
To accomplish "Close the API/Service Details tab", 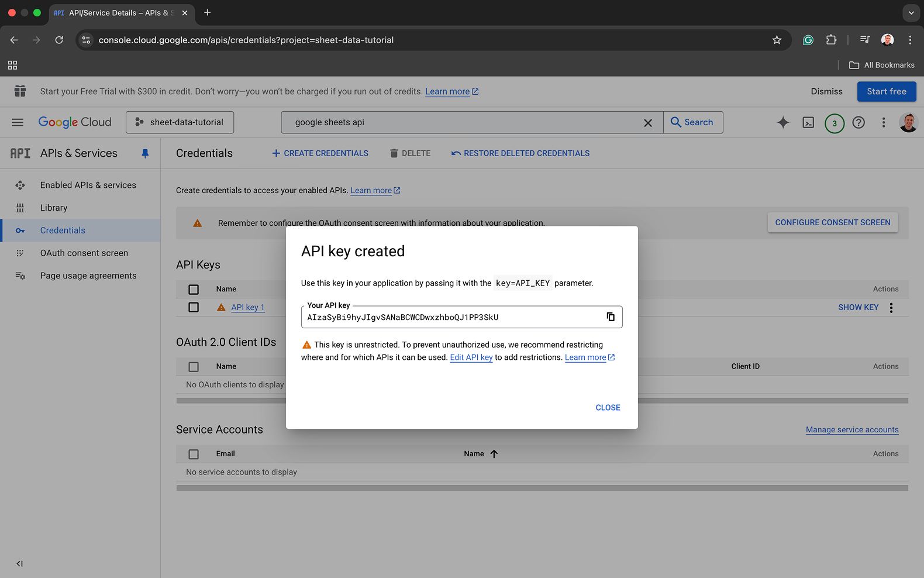I will [185, 13].
